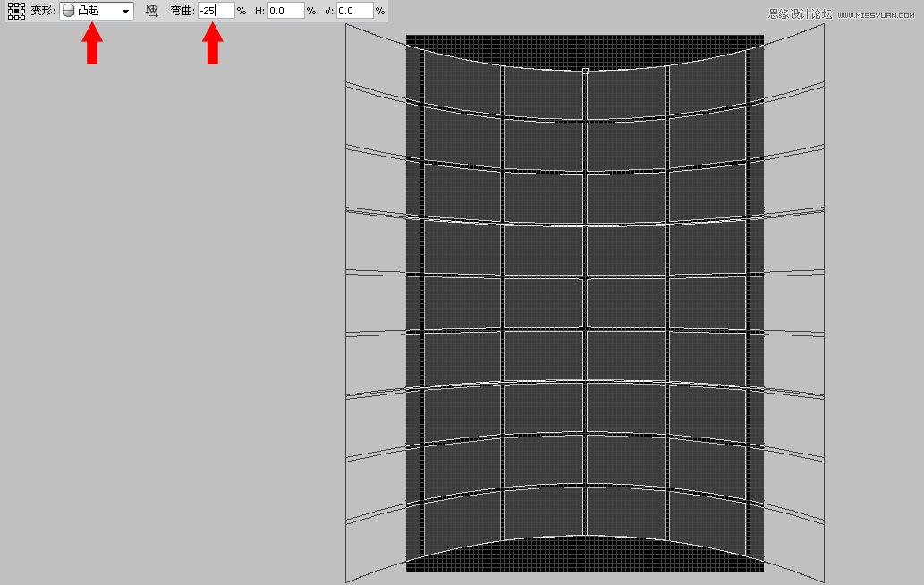Click the 变形: label in options bar
924x585 pixels.
tap(43, 11)
